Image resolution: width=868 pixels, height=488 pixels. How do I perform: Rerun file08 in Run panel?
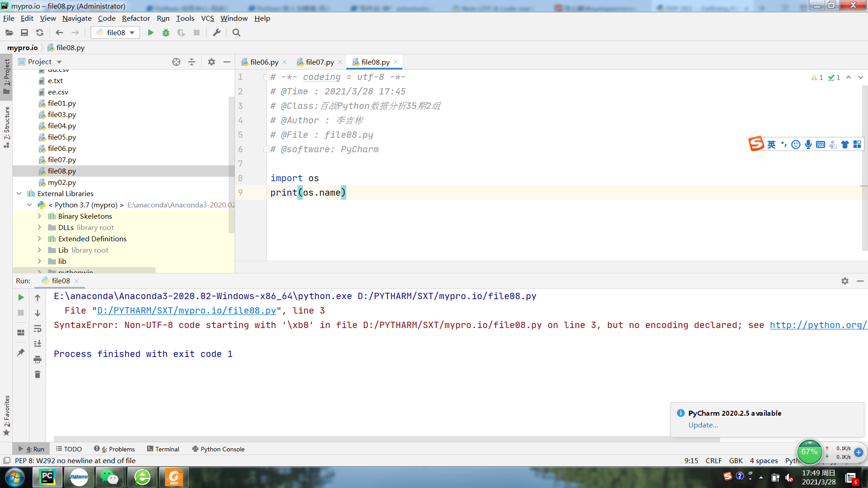[21, 297]
